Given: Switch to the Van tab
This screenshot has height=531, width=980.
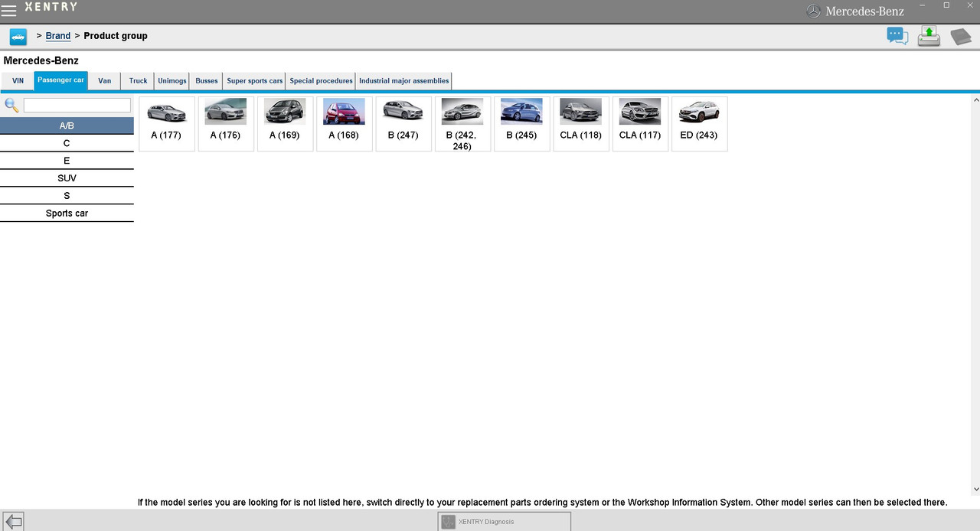Looking at the screenshot, I should pyautogui.click(x=105, y=81).
